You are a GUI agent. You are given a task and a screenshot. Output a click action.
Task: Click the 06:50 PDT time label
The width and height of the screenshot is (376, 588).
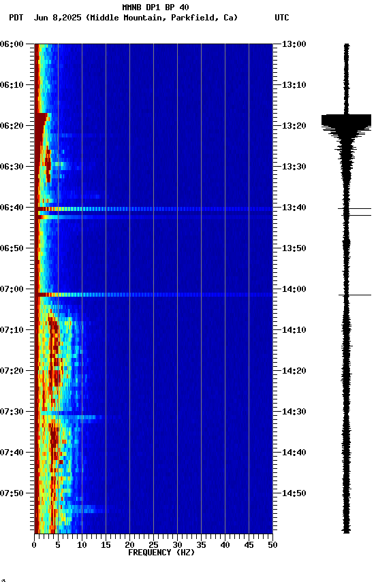(12, 248)
